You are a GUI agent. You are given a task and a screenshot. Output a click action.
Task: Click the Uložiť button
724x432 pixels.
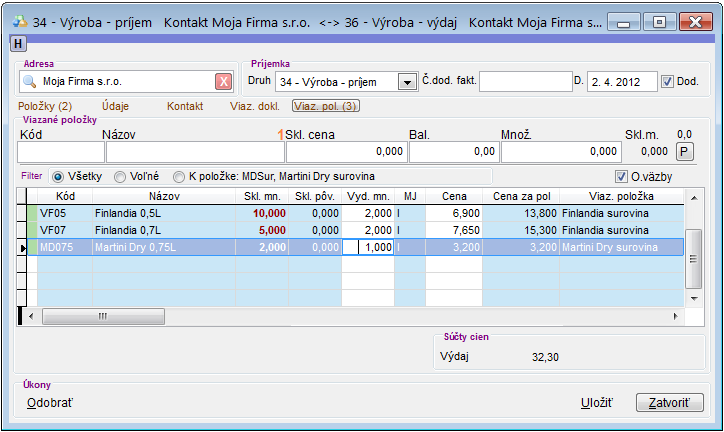pyautogui.click(x=596, y=402)
